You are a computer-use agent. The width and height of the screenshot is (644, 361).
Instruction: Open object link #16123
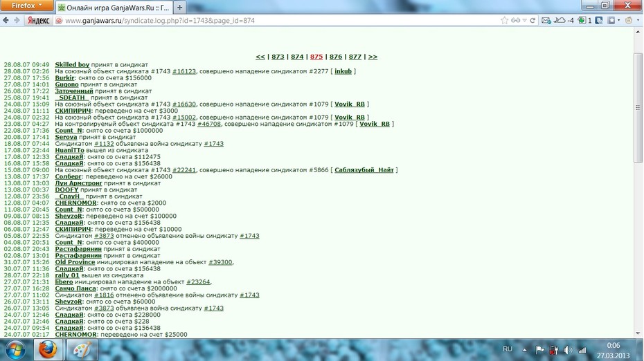click(x=184, y=71)
